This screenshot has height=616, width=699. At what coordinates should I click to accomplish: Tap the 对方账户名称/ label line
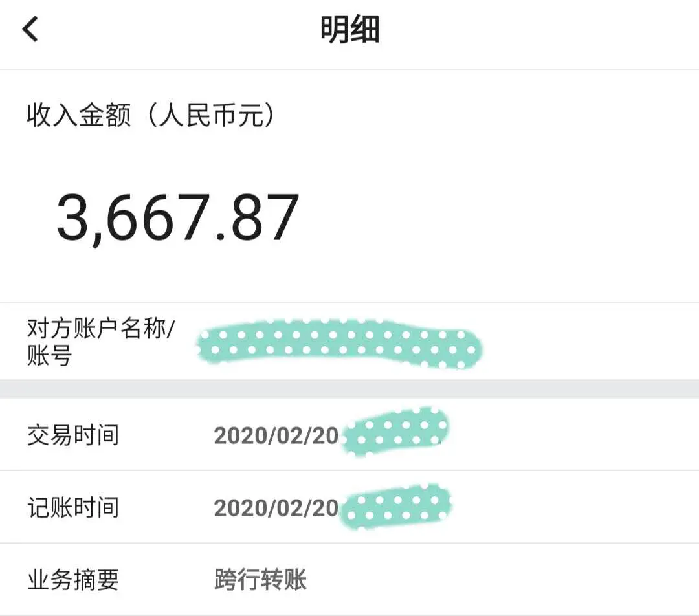(x=101, y=329)
